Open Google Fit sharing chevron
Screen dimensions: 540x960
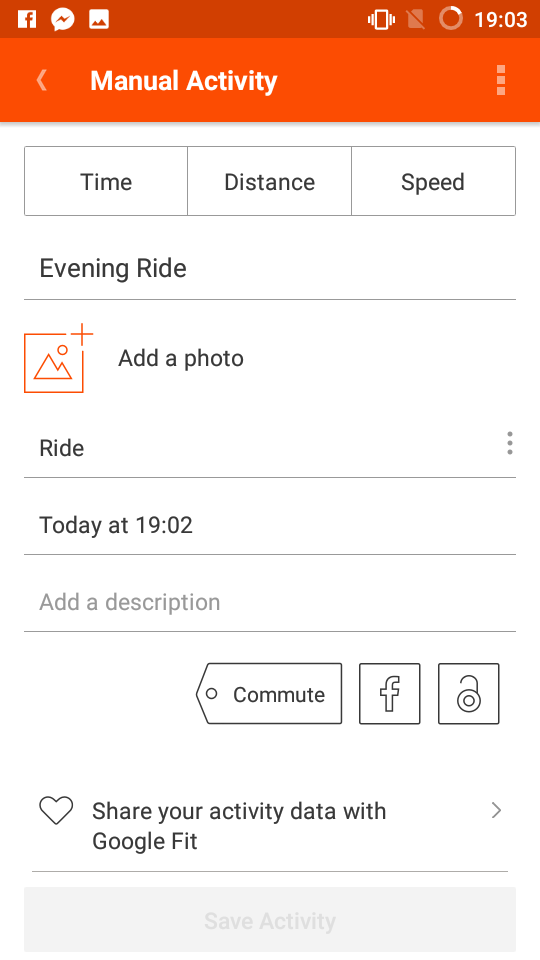[x=497, y=811]
